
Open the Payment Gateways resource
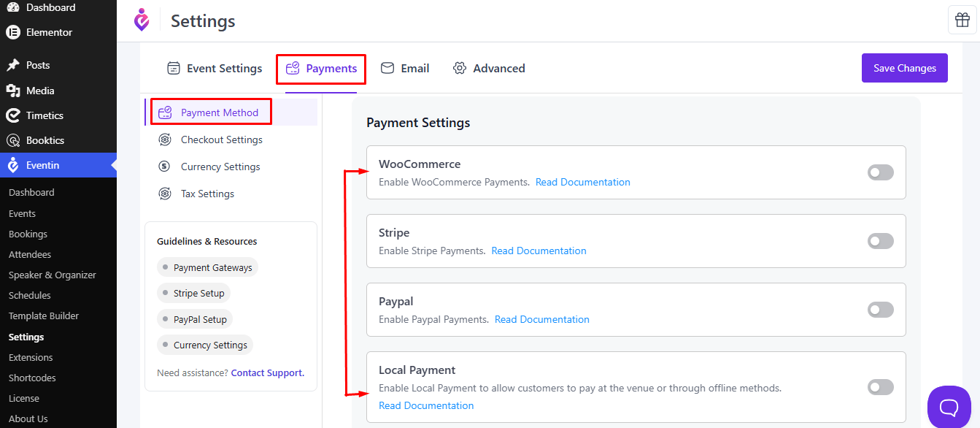pos(207,267)
